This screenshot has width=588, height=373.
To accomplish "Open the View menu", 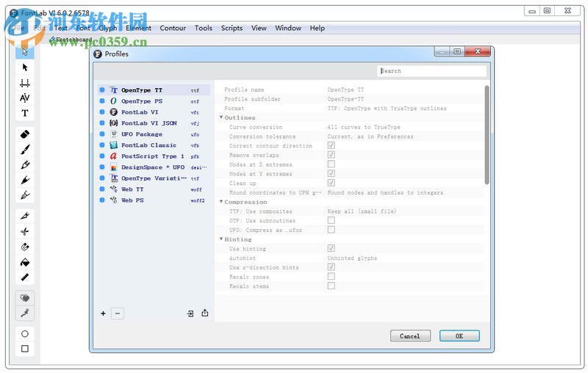I will [259, 28].
